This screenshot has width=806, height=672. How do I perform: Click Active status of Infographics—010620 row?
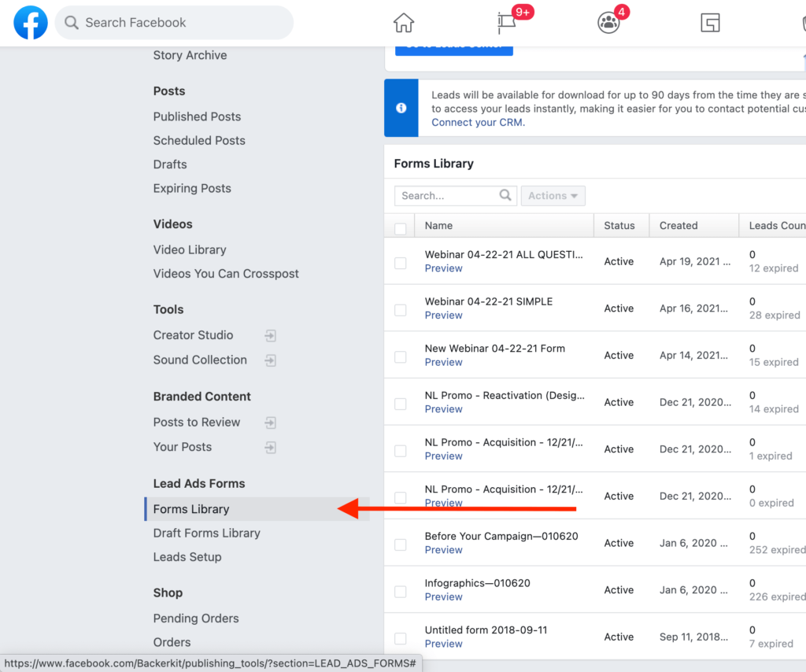(619, 590)
